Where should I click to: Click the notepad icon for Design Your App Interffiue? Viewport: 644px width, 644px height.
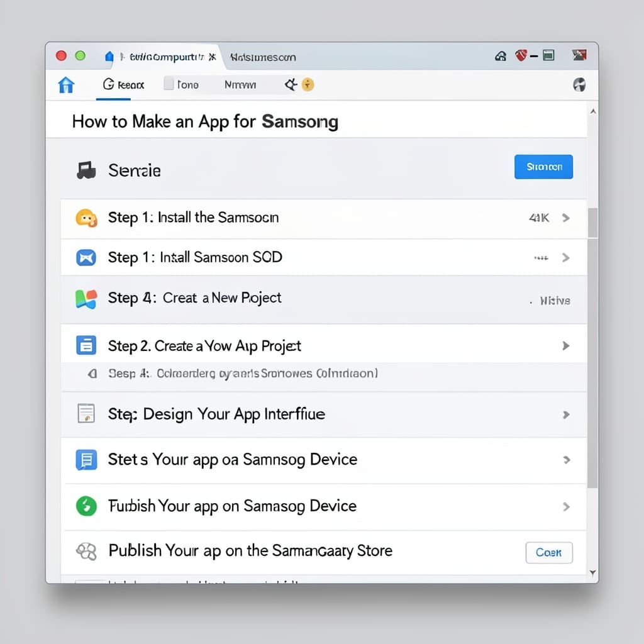click(x=86, y=413)
